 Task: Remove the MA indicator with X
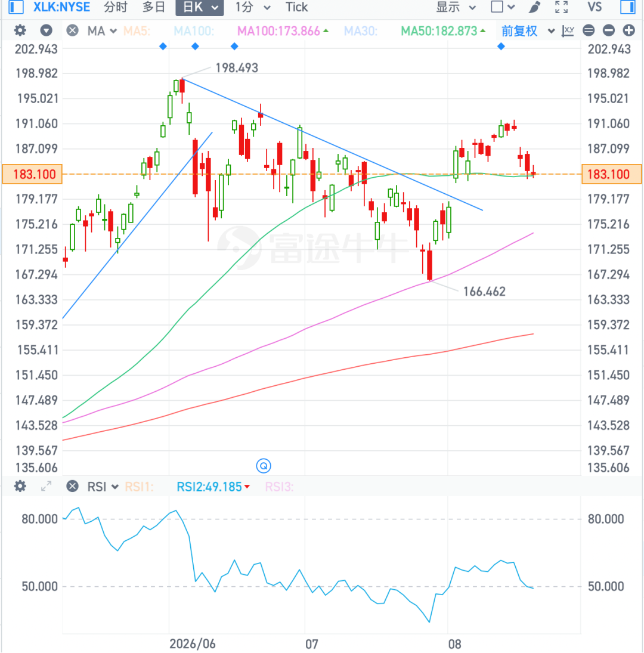click(72, 30)
